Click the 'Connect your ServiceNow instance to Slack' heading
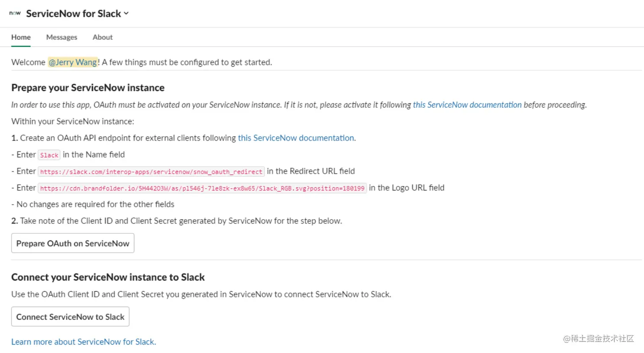This screenshot has height=353, width=644. (108, 277)
